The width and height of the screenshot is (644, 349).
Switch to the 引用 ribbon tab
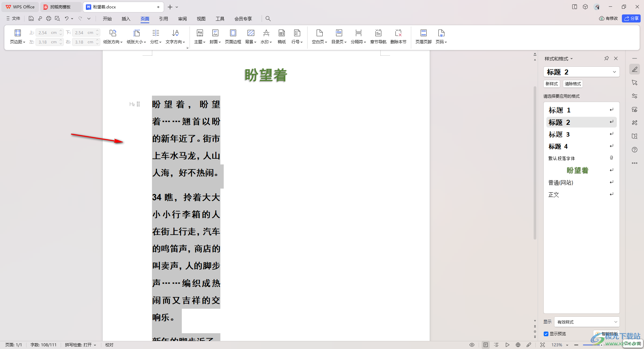click(x=164, y=19)
